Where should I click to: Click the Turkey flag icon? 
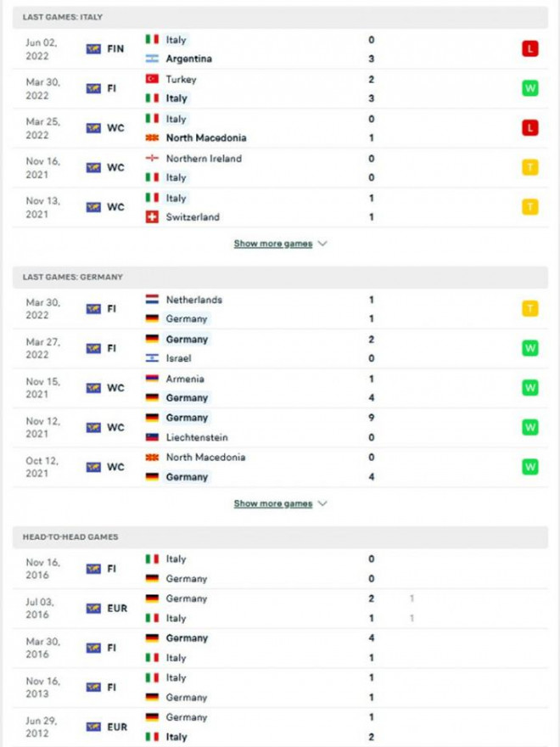coord(153,79)
